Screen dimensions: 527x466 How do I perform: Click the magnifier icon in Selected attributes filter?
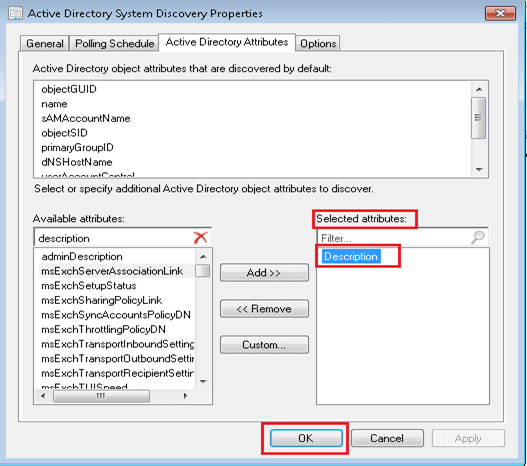pos(478,238)
